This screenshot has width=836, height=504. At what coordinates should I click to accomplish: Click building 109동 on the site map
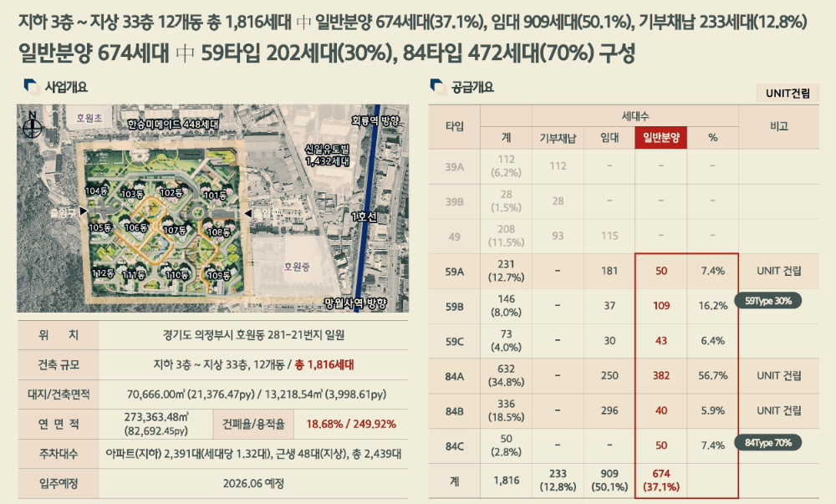(218, 276)
